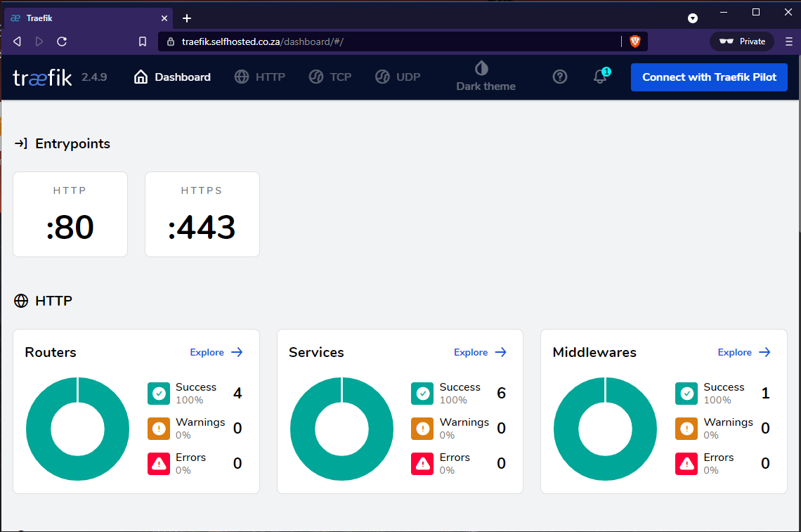Open the help question mark icon
This screenshot has height=532, width=801.
[x=560, y=77]
